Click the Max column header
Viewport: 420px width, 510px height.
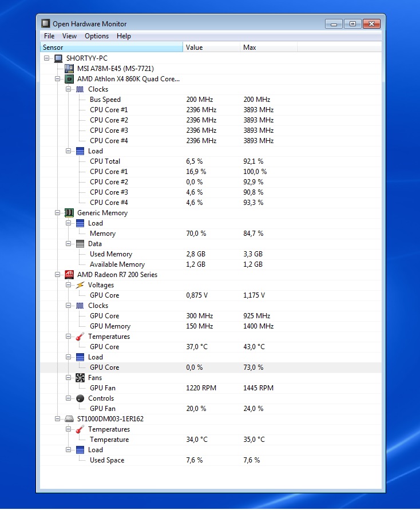point(268,47)
